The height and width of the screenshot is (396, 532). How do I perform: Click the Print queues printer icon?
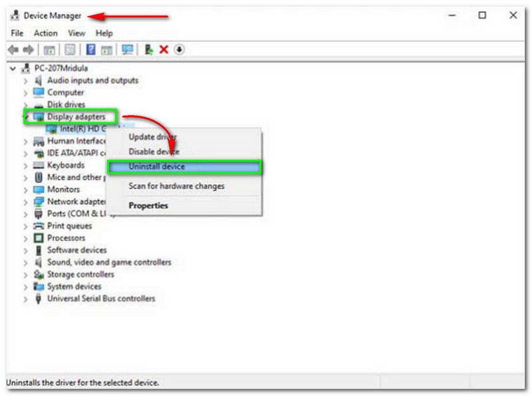(39, 226)
